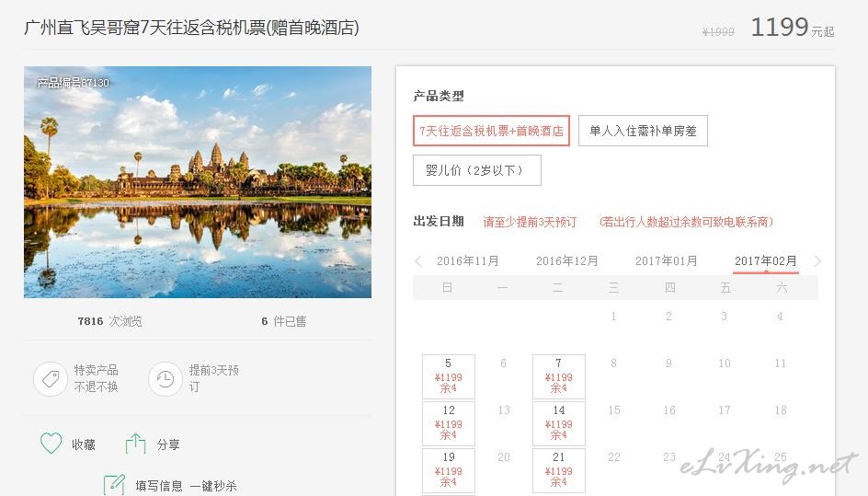
Task: Click the 6 件已售 sold count
Action: point(283,321)
